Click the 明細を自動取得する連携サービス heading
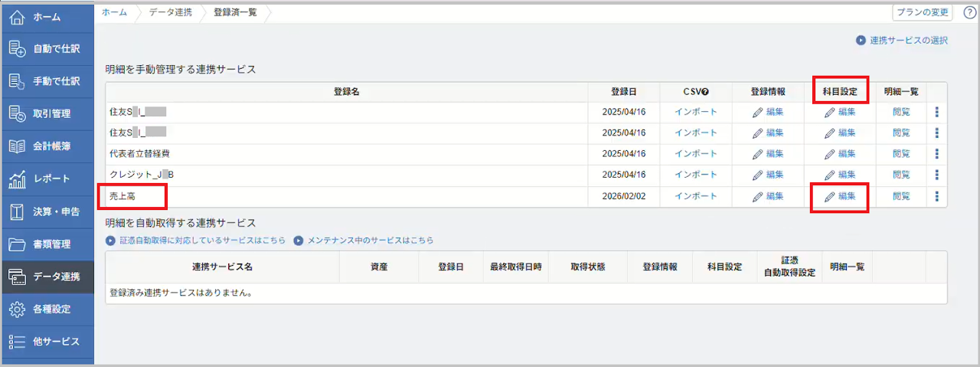This screenshot has height=367, width=980. tap(181, 223)
